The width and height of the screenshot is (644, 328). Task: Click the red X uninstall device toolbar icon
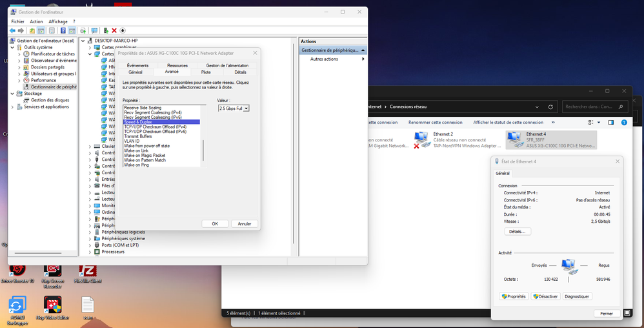(x=114, y=30)
